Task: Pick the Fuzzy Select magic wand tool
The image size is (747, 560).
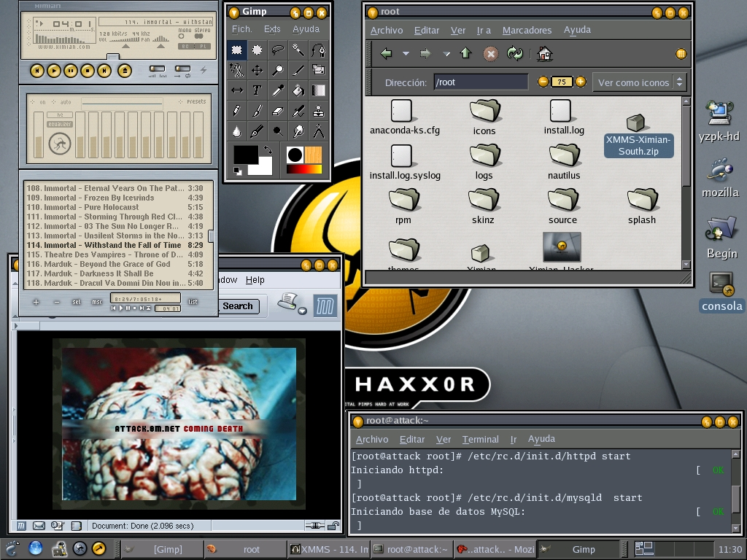Action: click(x=298, y=50)
